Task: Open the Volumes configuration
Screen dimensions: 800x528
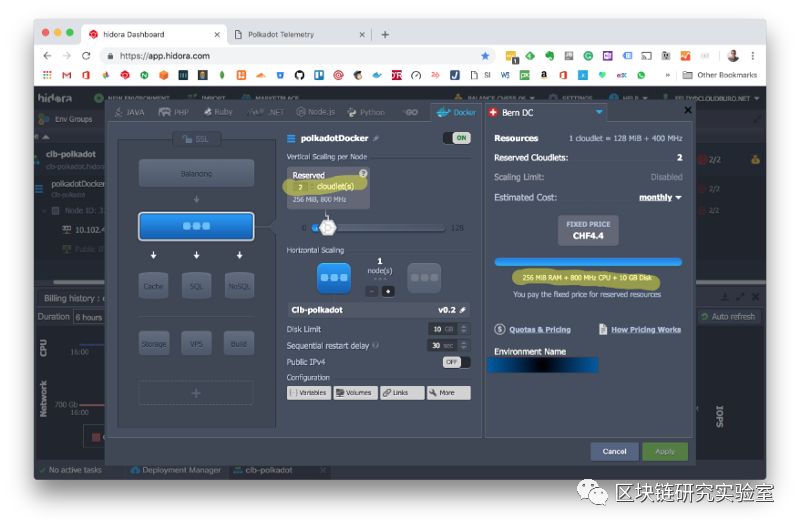Action: [x=355, y=393]
